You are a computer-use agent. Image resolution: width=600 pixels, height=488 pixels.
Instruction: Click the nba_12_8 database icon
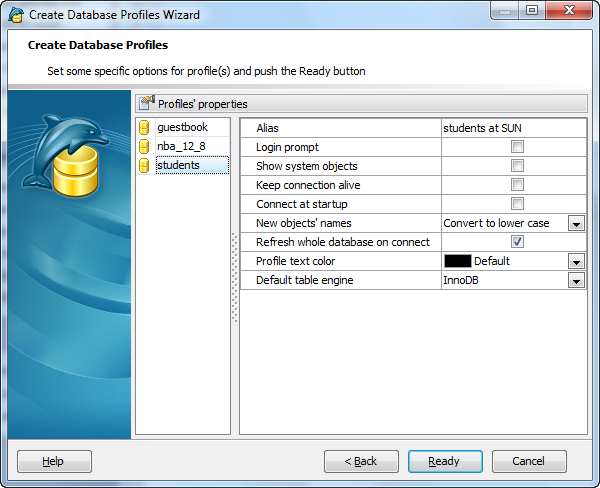click(x=145, y=147)
